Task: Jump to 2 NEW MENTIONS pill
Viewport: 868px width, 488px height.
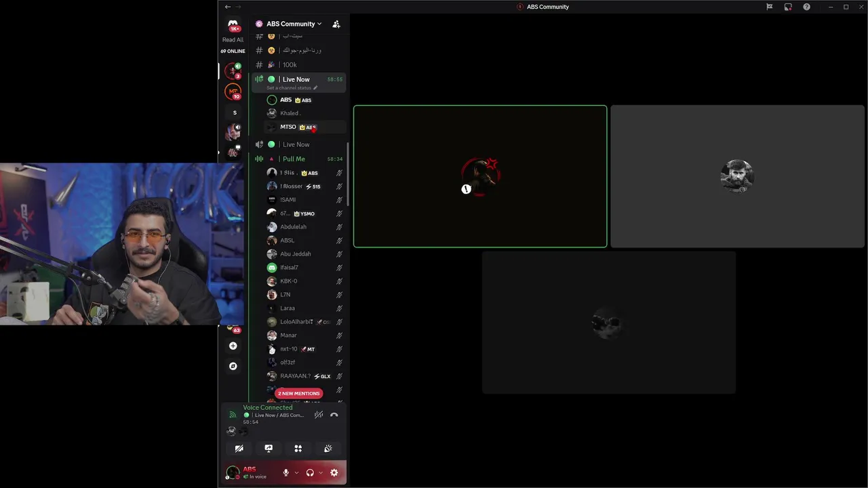Action: click(298, 393)
